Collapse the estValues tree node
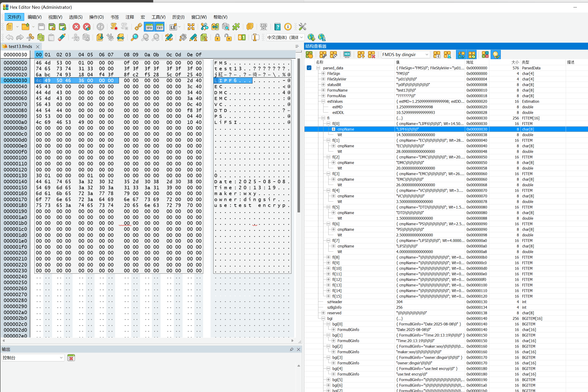 (323, 101)
